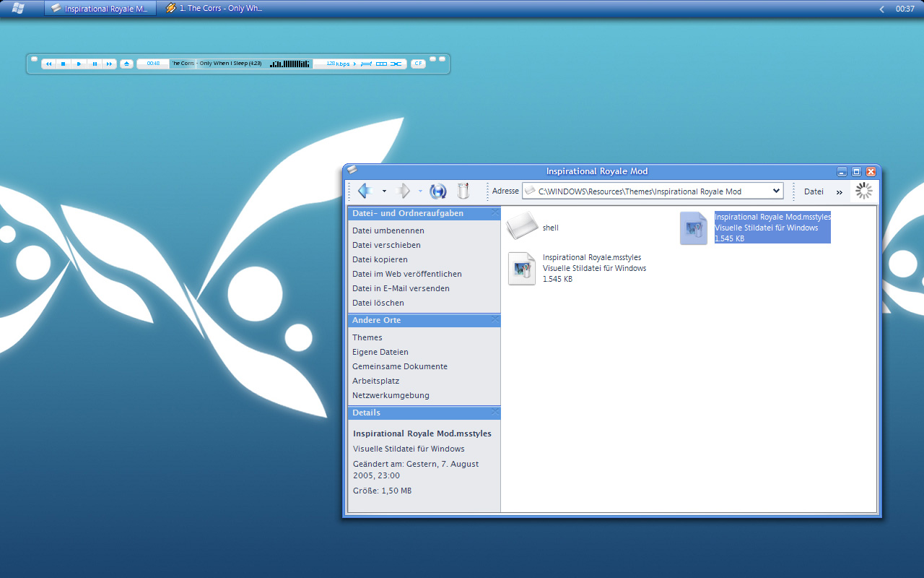The image size is (924, 578).
Task: Expand the address bar dropdown
Action: coord(777,191)
